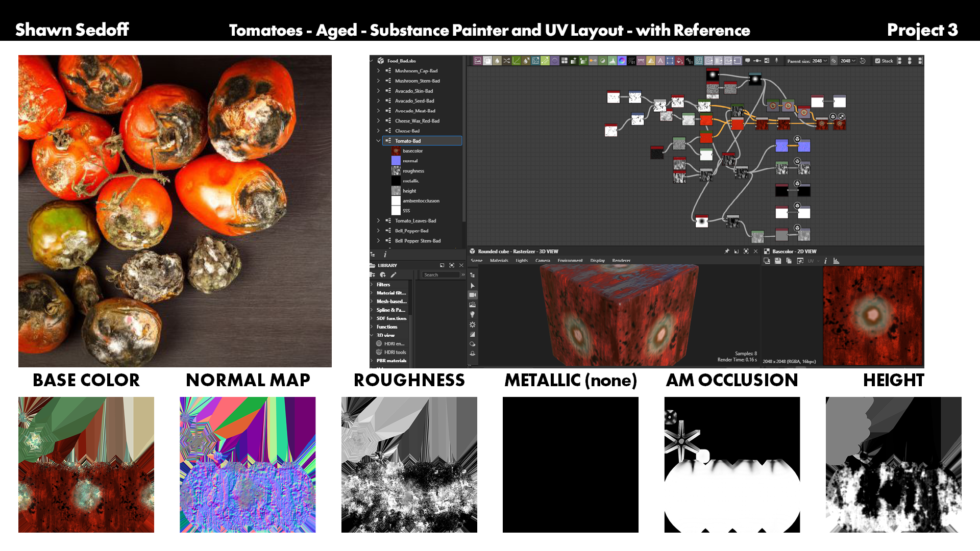Click the light bulb icon in 3D view sidebar
This screenshot has height=551, width=980.
coord(473,314)
